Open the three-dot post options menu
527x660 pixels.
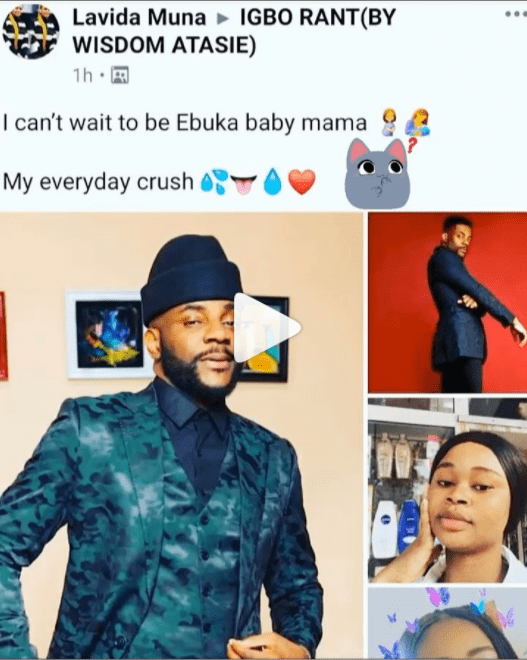point(515,14)
